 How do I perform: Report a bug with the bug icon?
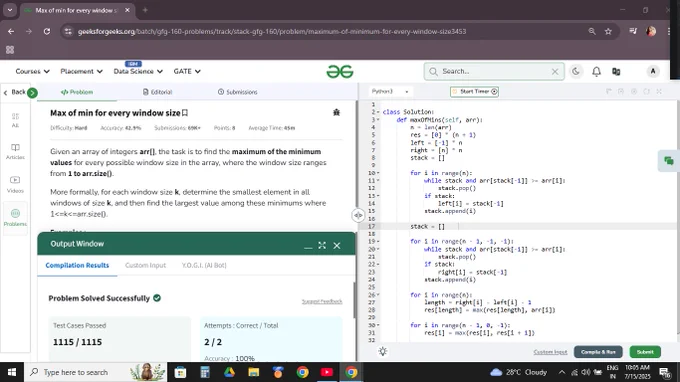pyautogui.click(x=336, y=112)
